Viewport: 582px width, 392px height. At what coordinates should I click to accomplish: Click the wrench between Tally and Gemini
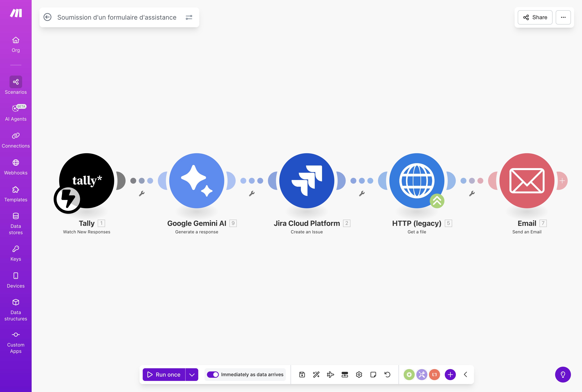pos(142,193)
